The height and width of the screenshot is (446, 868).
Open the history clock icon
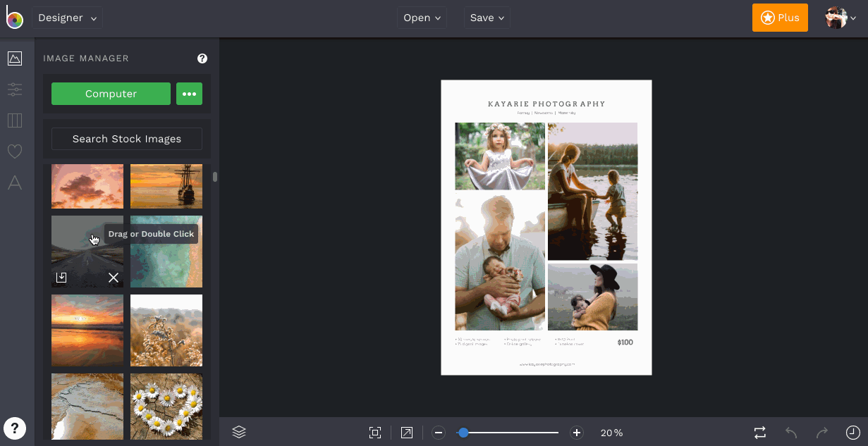853,432
